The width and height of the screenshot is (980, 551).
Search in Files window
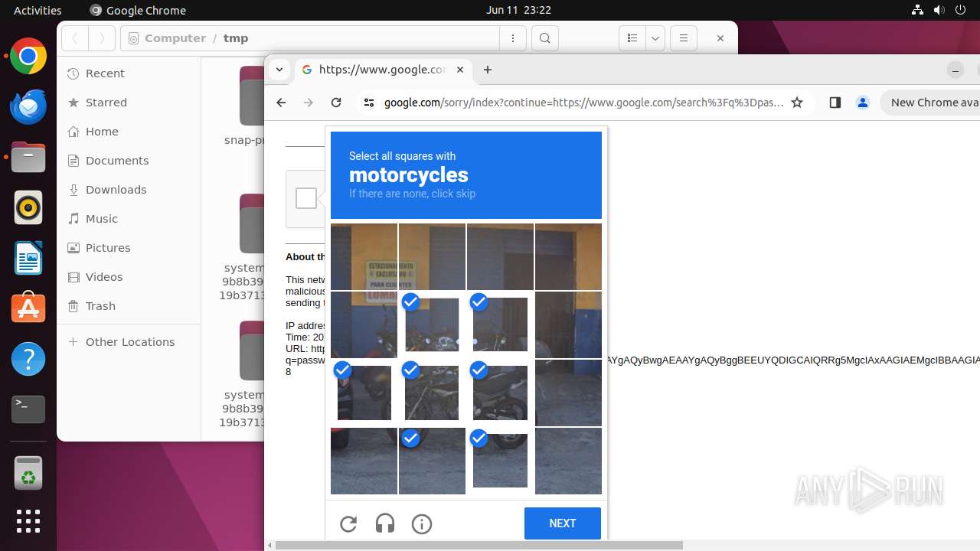tap(544, 38)
